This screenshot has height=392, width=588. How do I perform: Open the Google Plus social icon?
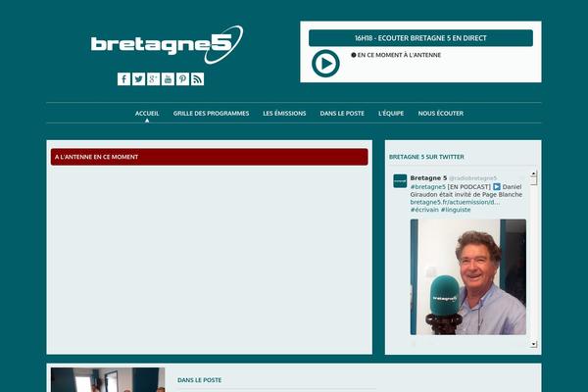click(153, 79)
